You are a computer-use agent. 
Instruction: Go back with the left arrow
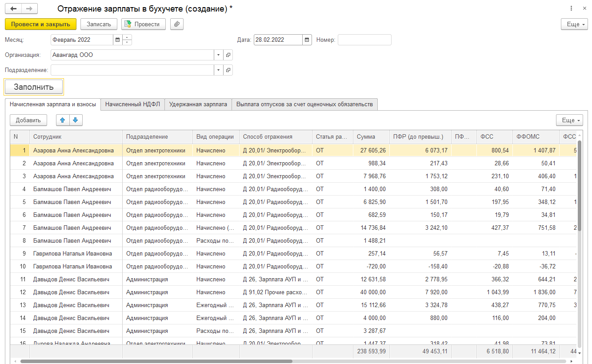13,8
